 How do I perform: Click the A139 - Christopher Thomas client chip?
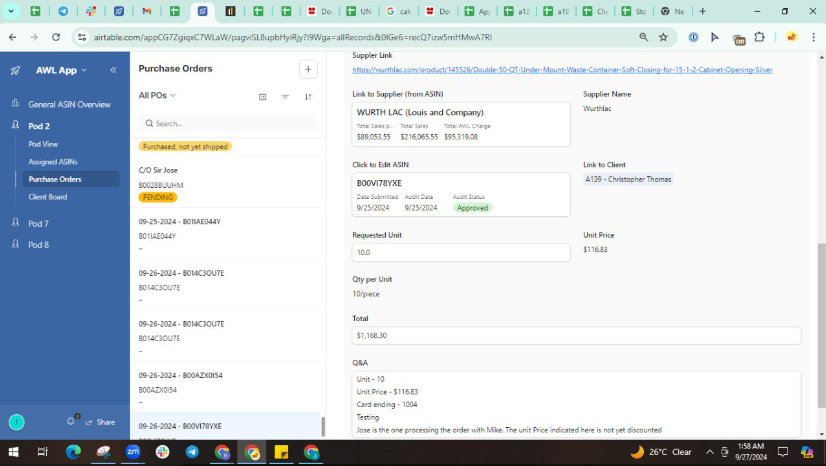click(628, 179)
